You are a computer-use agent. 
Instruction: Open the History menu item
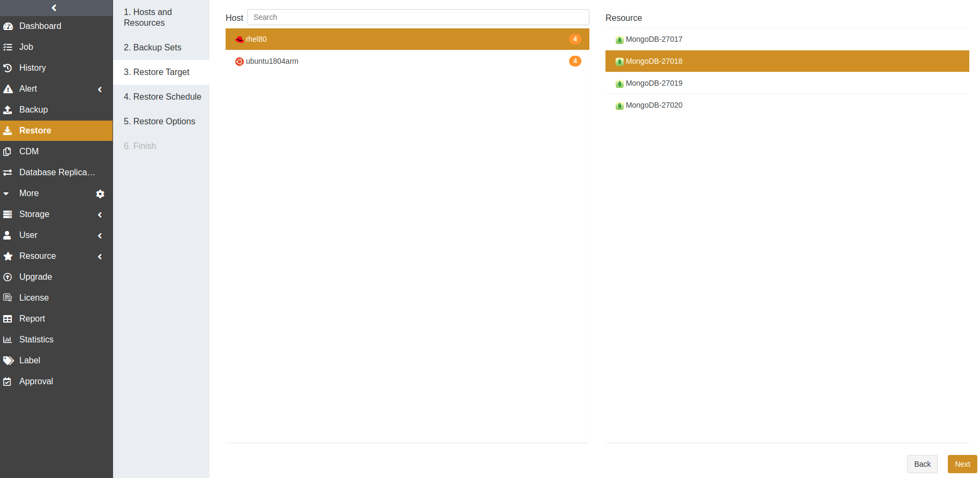pos(56,68)
